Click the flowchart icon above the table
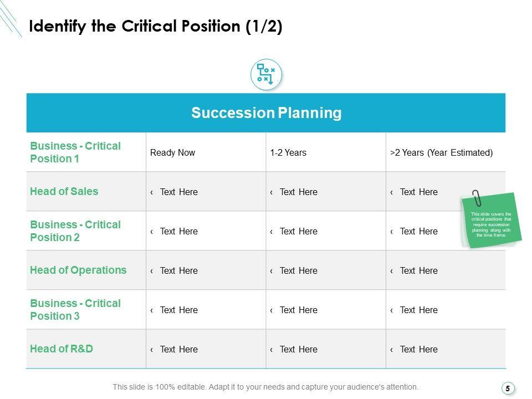Viewport: 532px width, 399px height. tap(266, 75)
